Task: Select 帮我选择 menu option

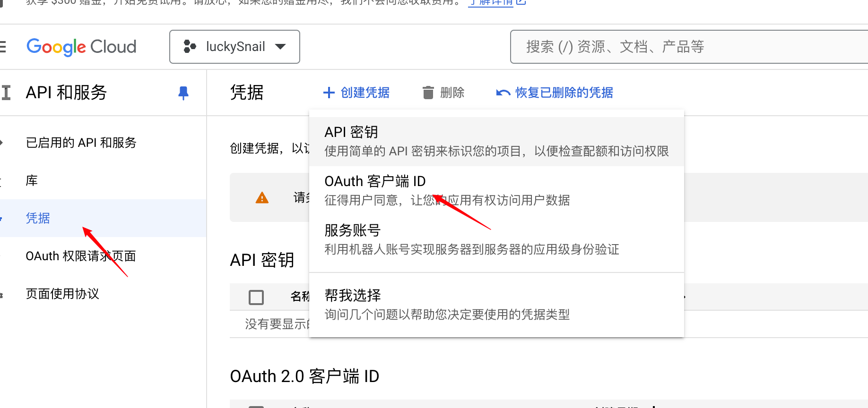Action: click(496, 305)
